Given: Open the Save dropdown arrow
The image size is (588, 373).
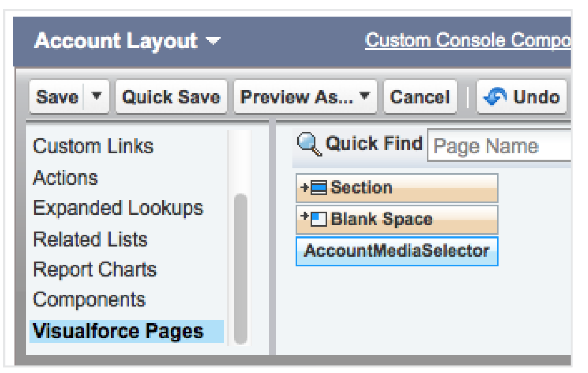Looking at the screenshot, I should [97, 97].
